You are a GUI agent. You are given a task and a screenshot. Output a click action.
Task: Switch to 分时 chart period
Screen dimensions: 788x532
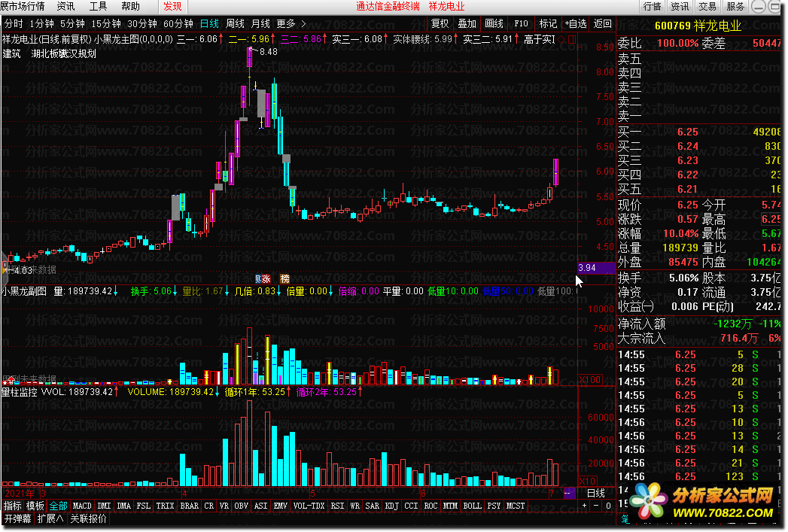click(14, 23)
